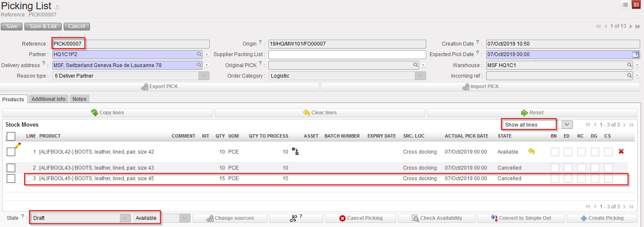Click search icon in Delivery address field
Viewport: 644px width, 227px height.
199,65
